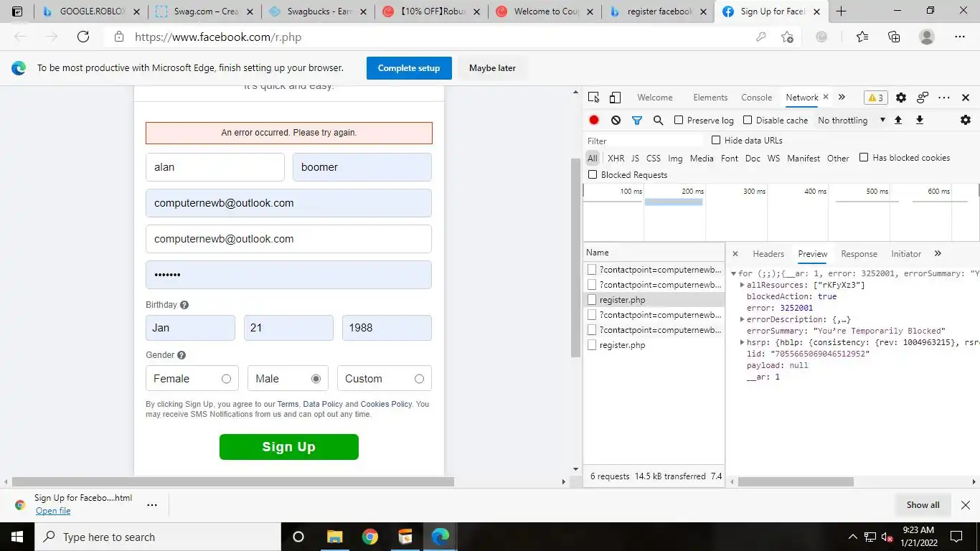Check Hide data URLs
Screen dimensions: 980x551
[x=716, y=140]
